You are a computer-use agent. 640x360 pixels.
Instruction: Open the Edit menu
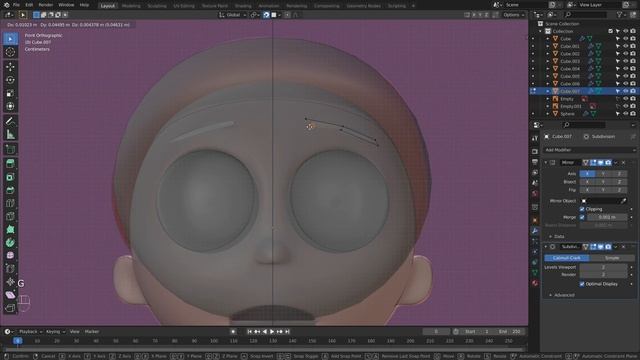point(29,5)
